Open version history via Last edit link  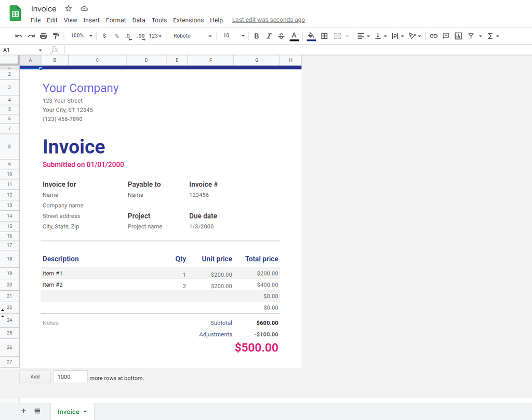268,20
